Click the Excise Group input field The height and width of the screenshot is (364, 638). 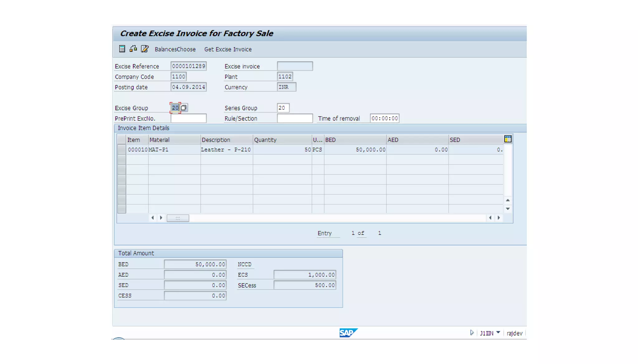175,108
